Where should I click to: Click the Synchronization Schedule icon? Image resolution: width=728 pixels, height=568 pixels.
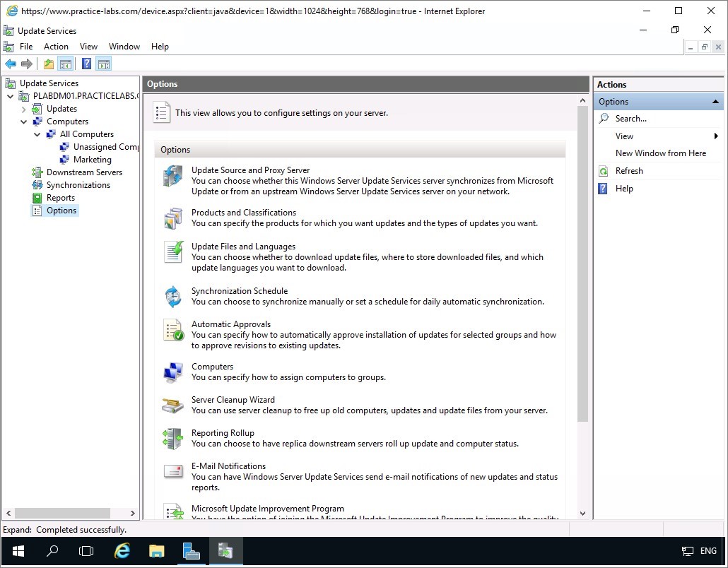172,297
